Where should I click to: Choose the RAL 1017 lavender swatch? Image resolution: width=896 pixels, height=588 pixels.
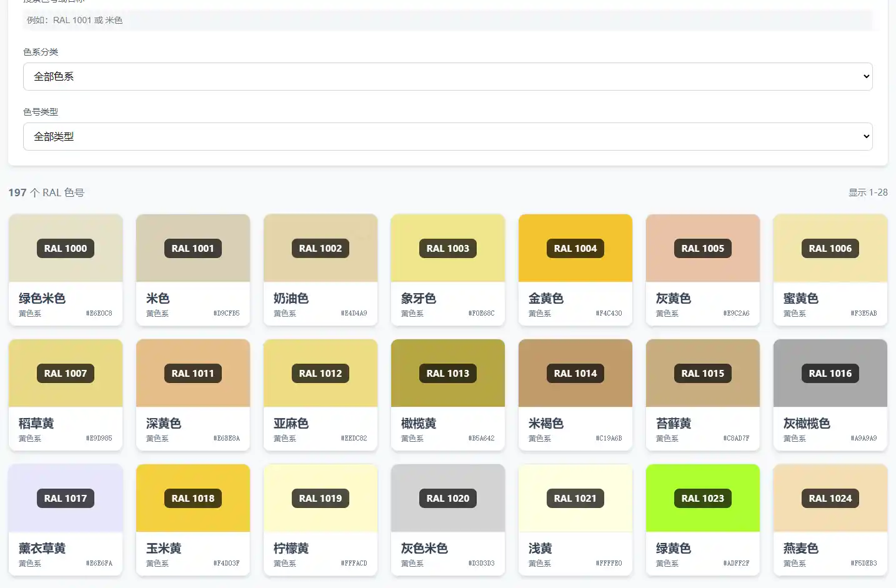coord(66,498)
